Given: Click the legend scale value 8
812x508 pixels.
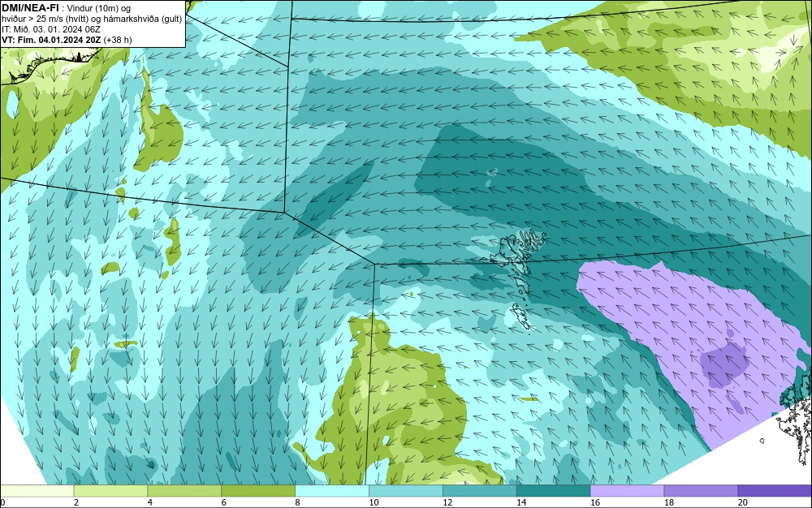Looking at the screenshot, I should point(298,502).
